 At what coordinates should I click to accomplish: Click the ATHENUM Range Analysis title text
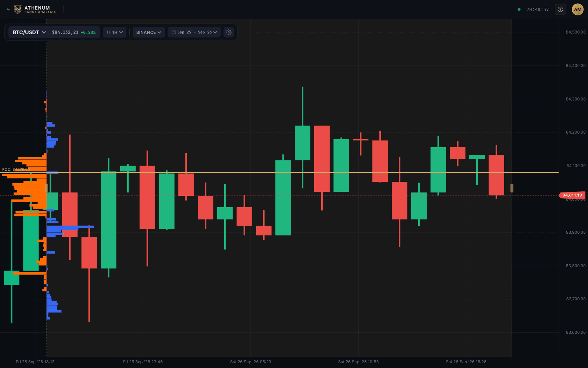pyautogui.click(x=40, y=10)
